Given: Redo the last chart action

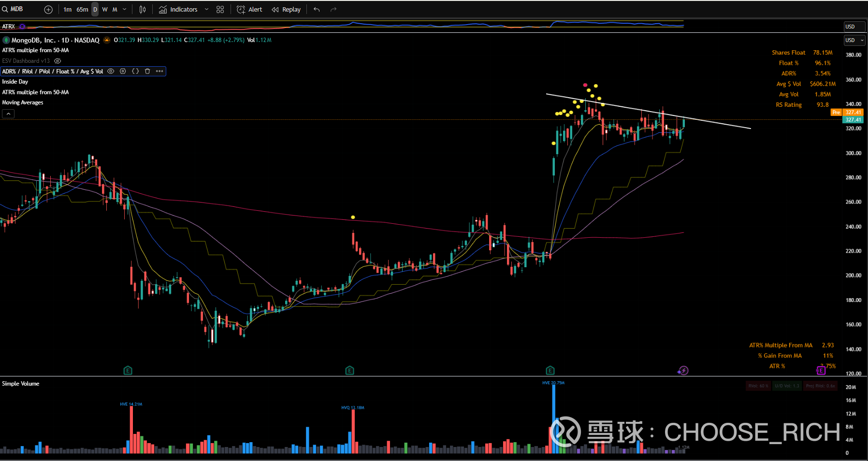Looking at the screenshot, I should (333, 10).
